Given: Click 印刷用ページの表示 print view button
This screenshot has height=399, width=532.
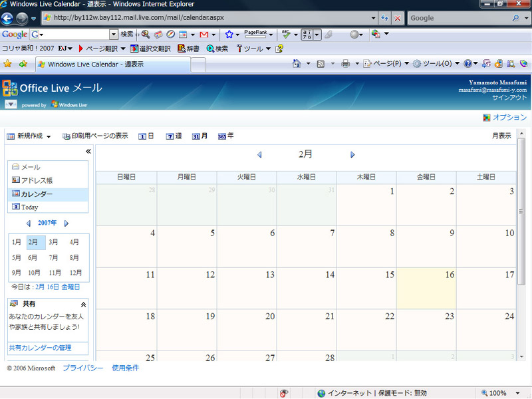Looking at the screenshot, I should point(95,136).
